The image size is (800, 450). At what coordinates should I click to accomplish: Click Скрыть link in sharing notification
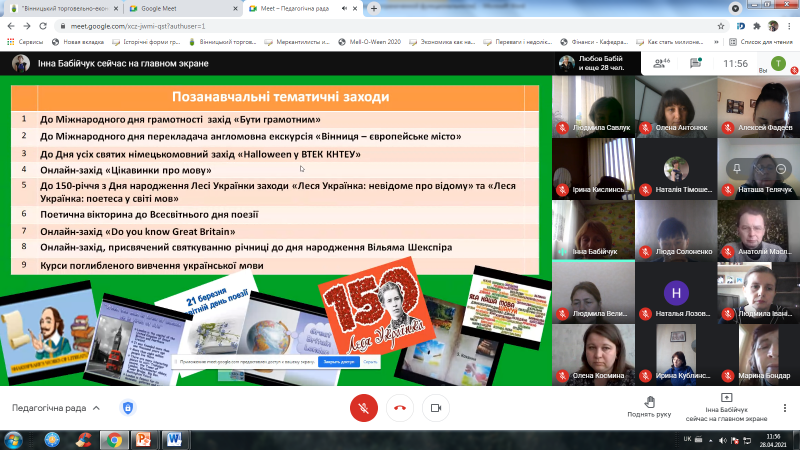(370, 362)
